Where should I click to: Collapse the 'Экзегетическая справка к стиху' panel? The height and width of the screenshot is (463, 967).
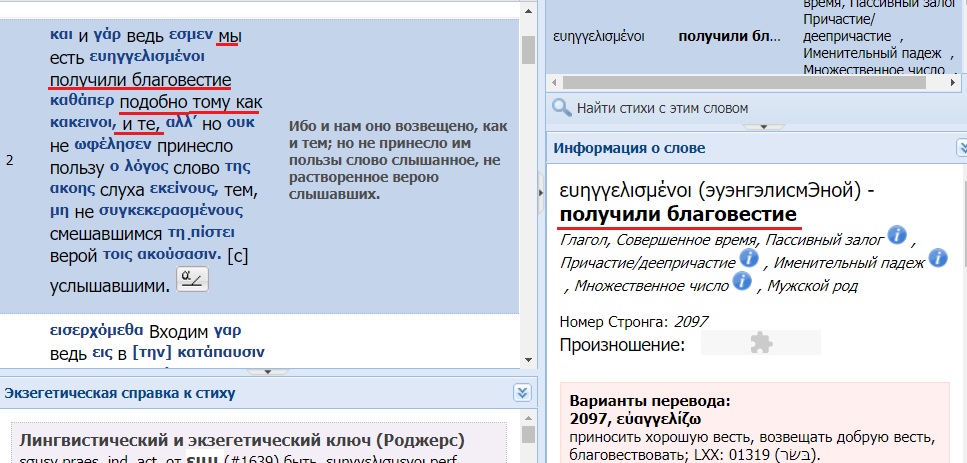tap(520, 393)
